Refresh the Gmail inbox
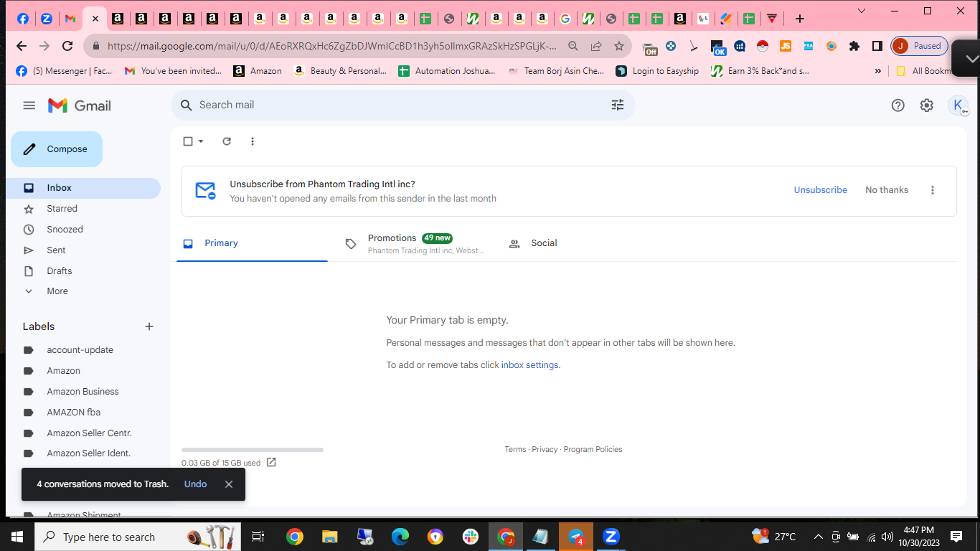The height and width of the screenshot is (551, 980). [227, 141]
